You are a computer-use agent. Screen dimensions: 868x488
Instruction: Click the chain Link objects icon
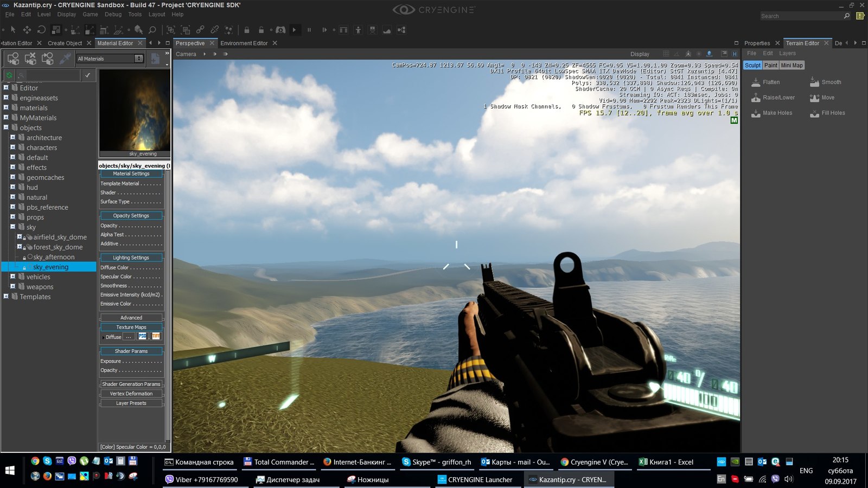[x=200, y=30]
